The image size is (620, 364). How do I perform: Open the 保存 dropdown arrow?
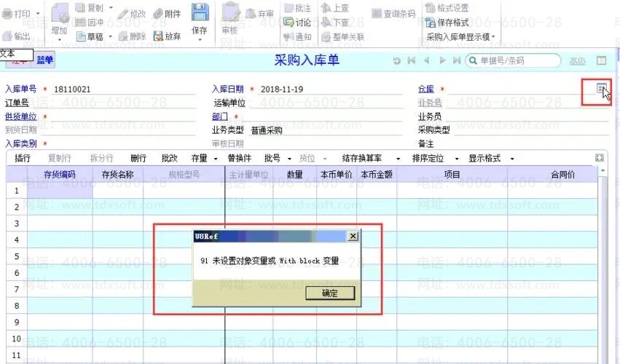coord(200,40)
